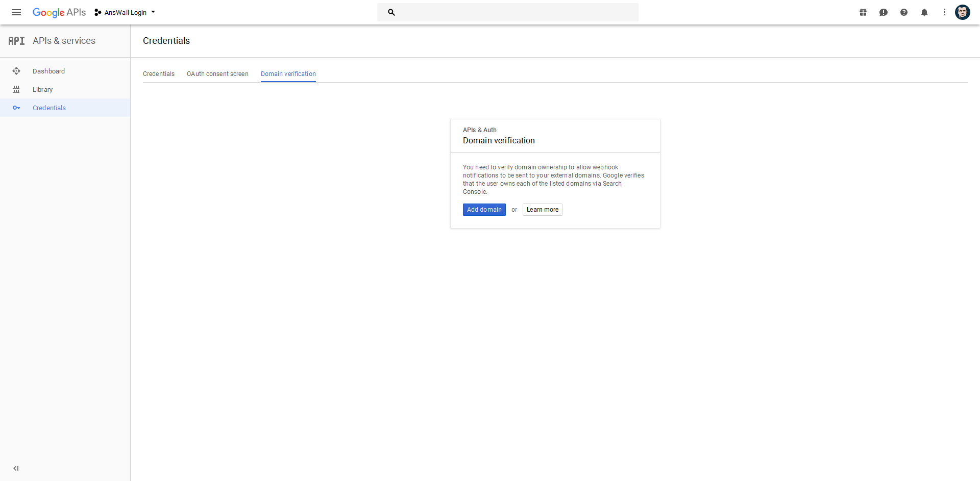Screen dimensions: 980x481
Task: Click the Google APIs logo
Action: coord(59,12)
